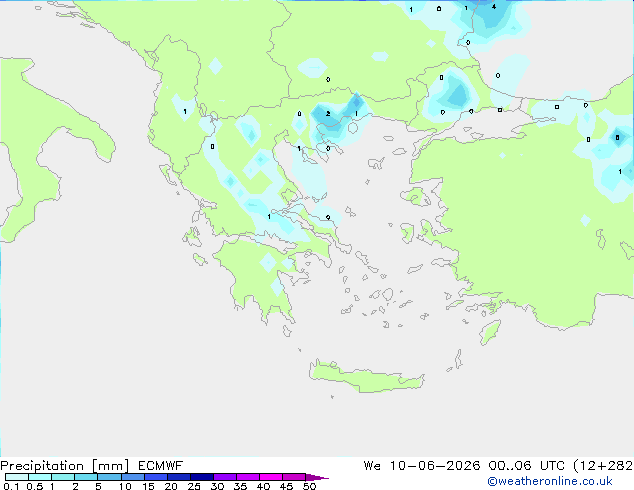Click the '00..06 UTC' time text
Screen dimensions: 634x490
click(x=526, y=466)
